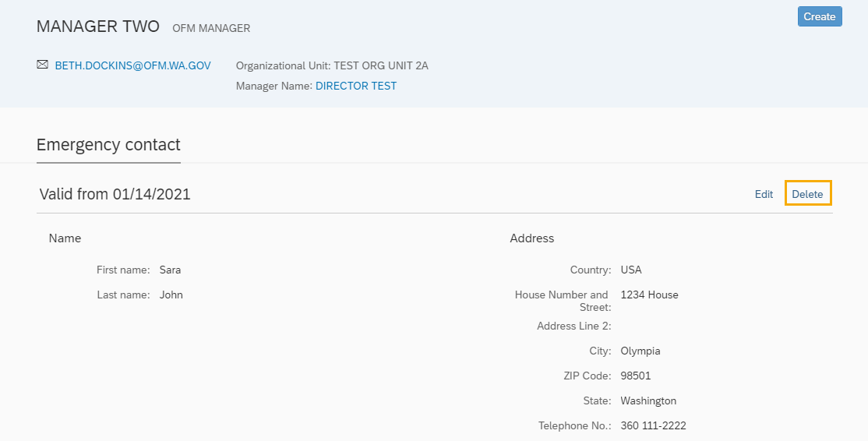Click the Name section heading

point(65,238)
